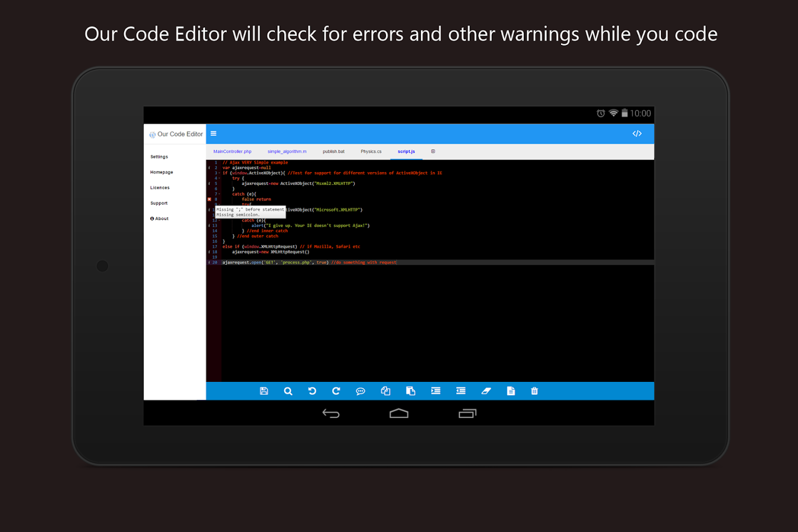798x532 pixels.
Task: Switch to the simple_algorithm.m tab
Action: point(287,151)
